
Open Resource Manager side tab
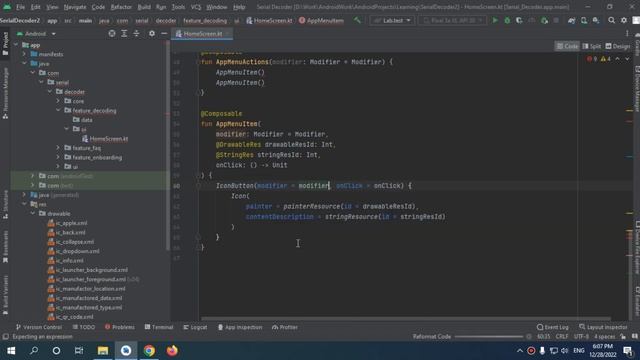point(5,93)
